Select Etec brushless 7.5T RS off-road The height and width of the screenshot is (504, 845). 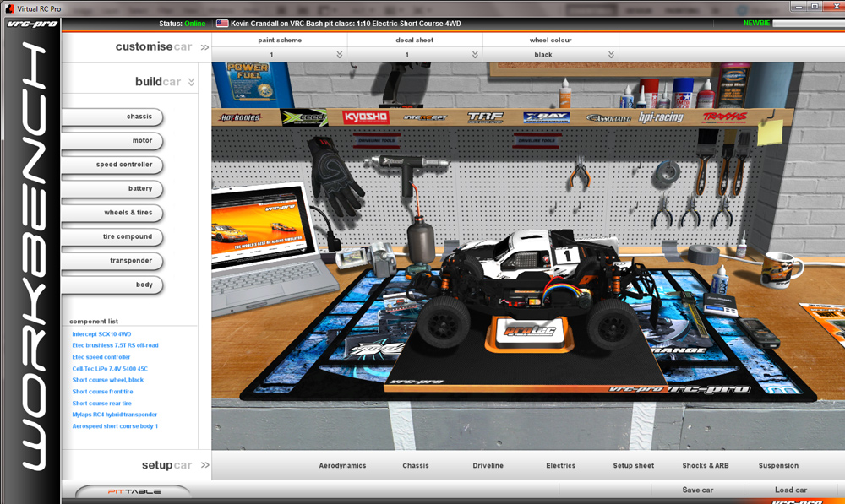(115, 345)
